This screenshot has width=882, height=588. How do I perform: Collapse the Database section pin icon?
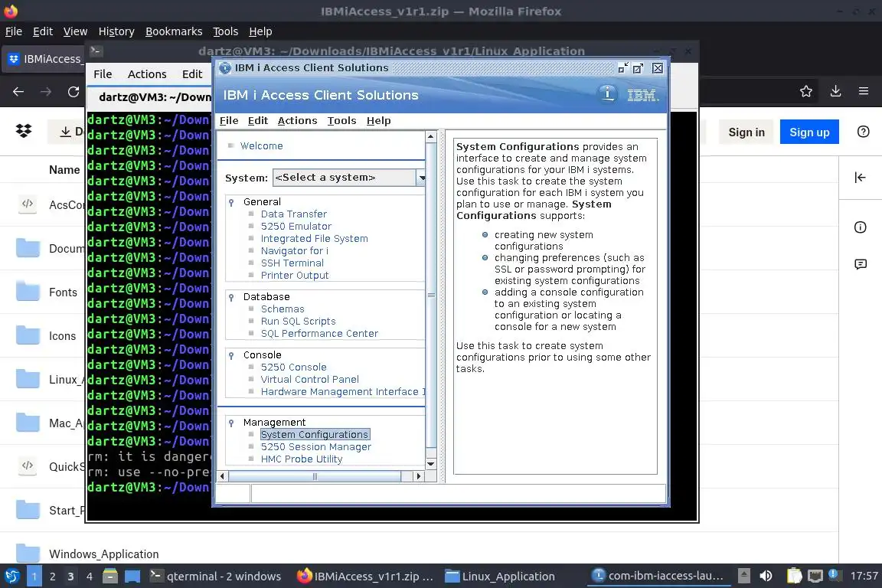pyautogui.click(x=231, y=297)
